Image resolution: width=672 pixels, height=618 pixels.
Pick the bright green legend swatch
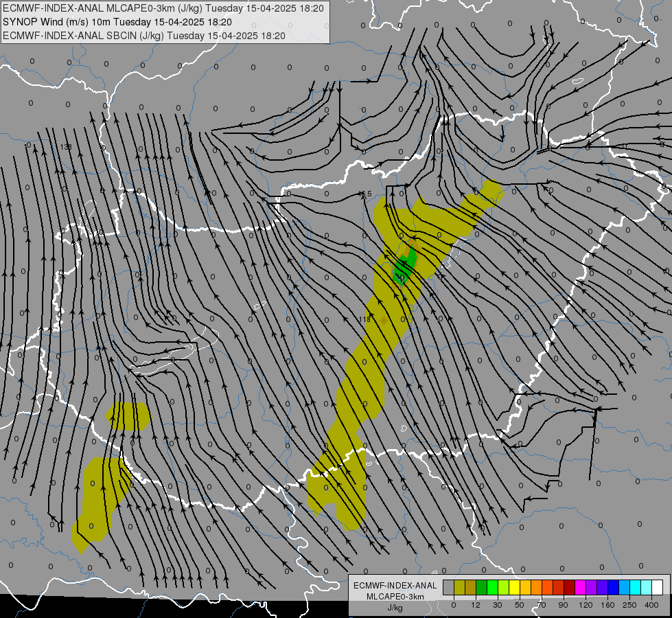[492, 587]
